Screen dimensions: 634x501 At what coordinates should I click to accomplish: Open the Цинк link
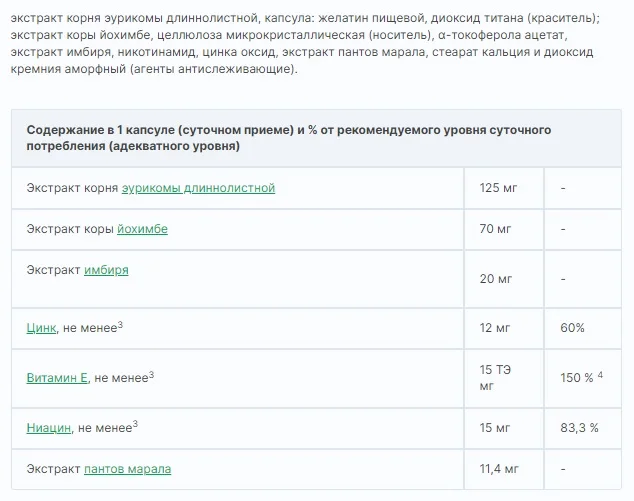pyautogui.click(x=41, y=328)
